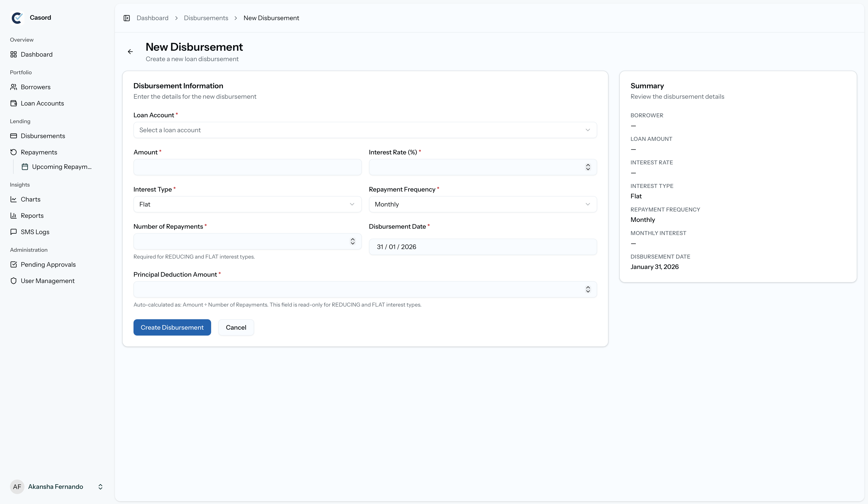Click the Upcoming Repayments calendar icon

pyautogui.click(x=25, y=167)
